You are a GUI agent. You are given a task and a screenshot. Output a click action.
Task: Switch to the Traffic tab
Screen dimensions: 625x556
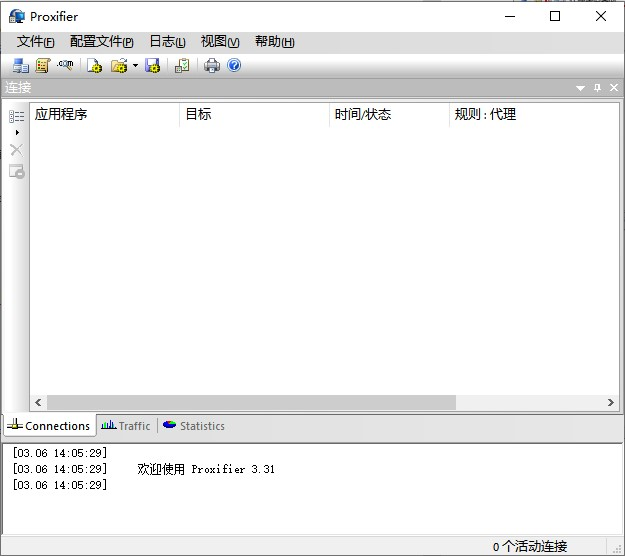(126, 426)
